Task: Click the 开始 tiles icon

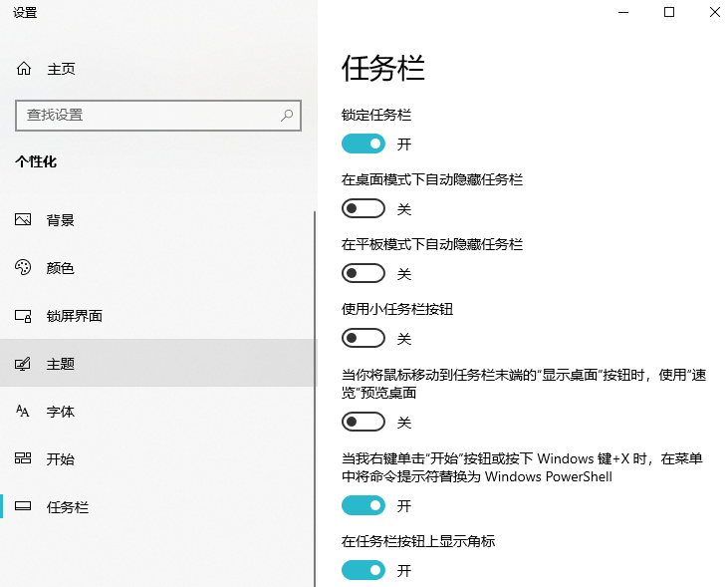Action: (24, 459)
